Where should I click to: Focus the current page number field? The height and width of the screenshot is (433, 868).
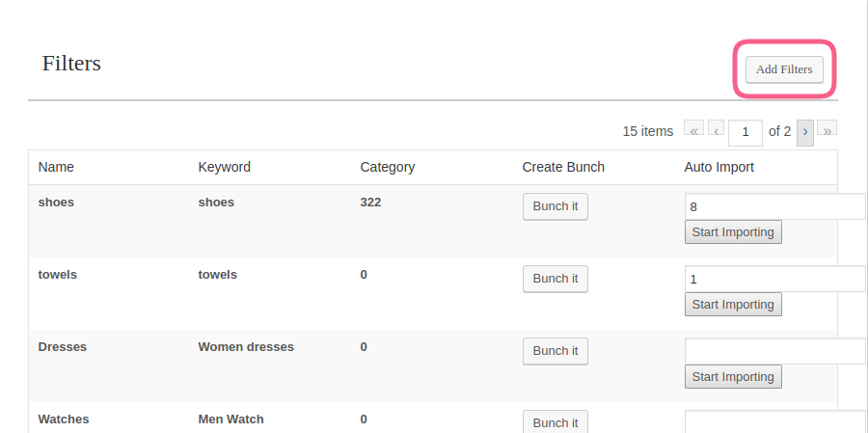tap(746, 132)
